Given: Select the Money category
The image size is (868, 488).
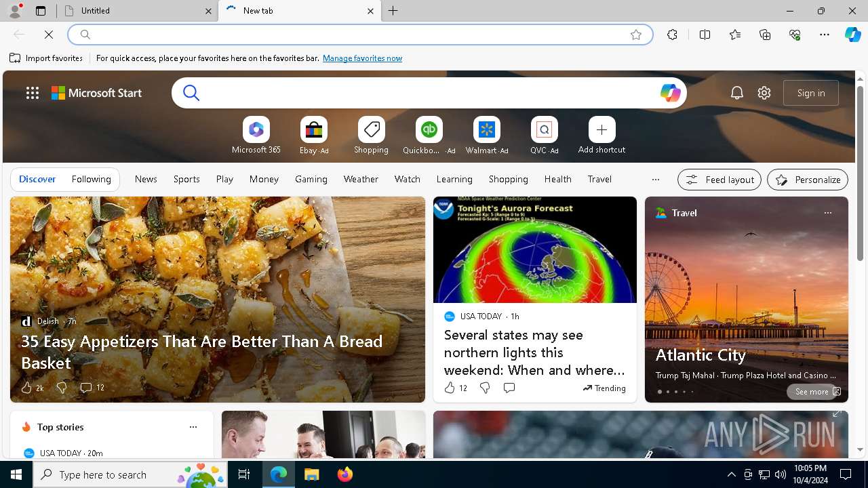Looking at the screenshot, I should tap(264, 179).
